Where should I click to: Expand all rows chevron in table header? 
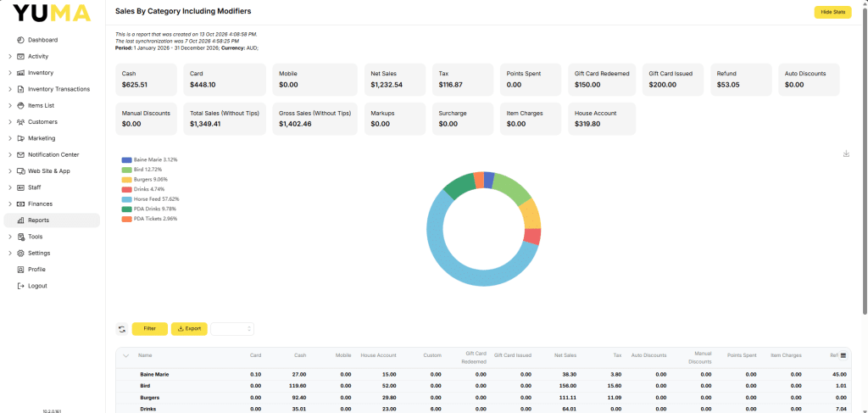point(125,355)
